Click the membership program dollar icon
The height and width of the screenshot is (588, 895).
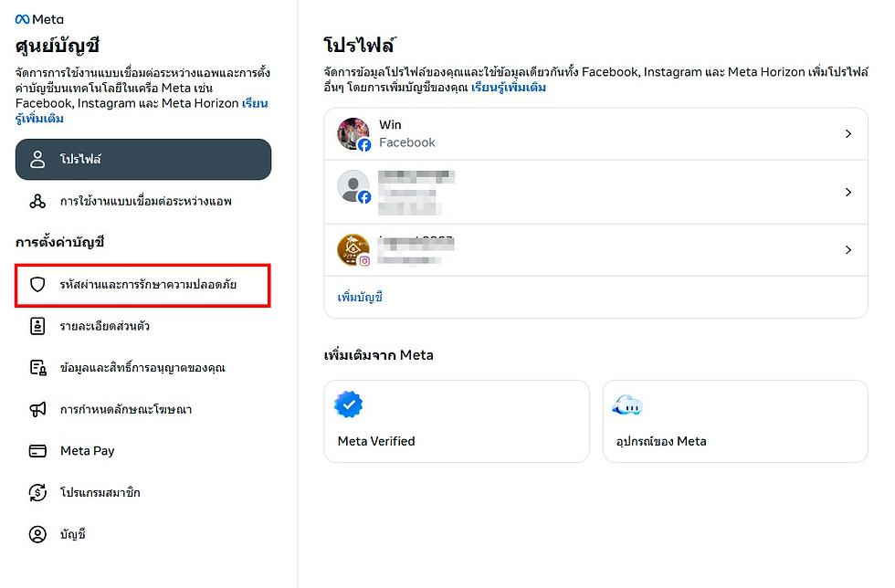[x=37, y=493]
